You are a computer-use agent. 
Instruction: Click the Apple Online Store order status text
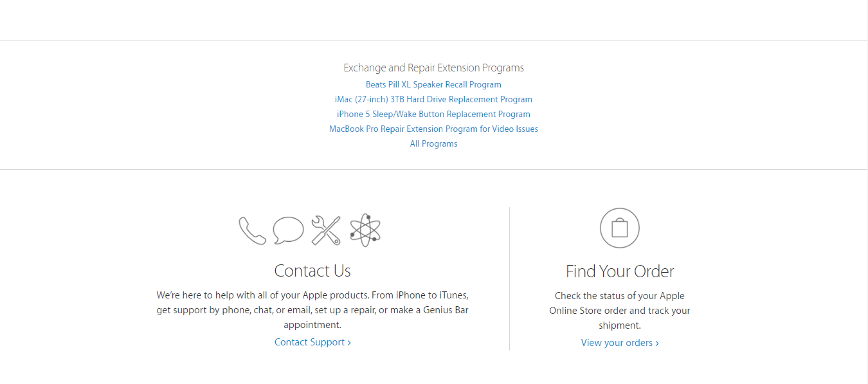[620, 311]
